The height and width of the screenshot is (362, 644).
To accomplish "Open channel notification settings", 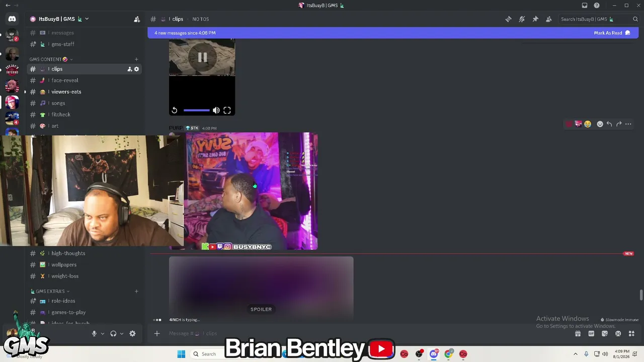I will pyautogui.click(x=522, y=19).
